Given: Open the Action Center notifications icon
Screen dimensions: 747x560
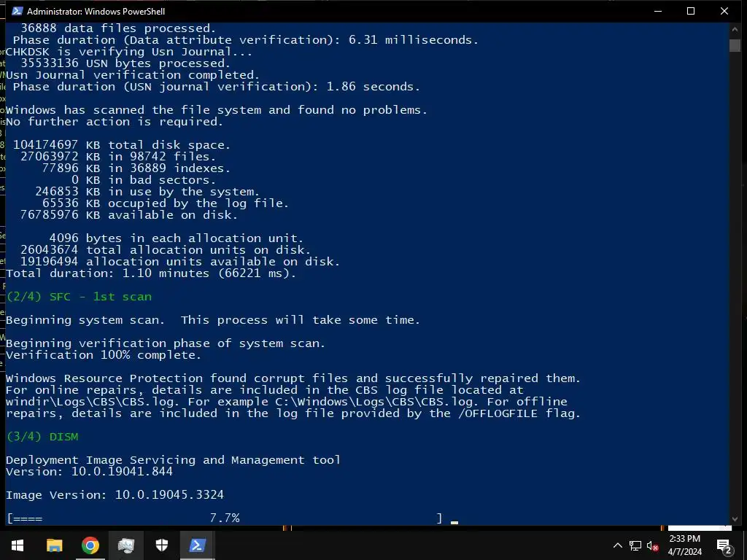Looking at the screenshot, I should (724, 545).
